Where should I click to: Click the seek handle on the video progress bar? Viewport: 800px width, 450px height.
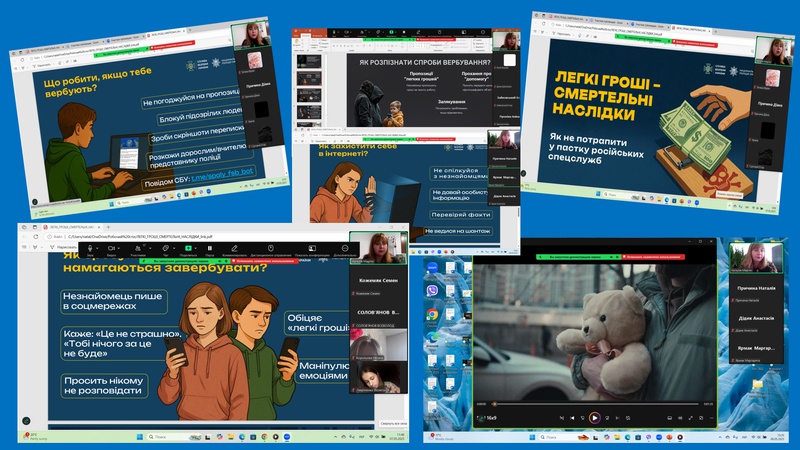(x=494, y=404)
